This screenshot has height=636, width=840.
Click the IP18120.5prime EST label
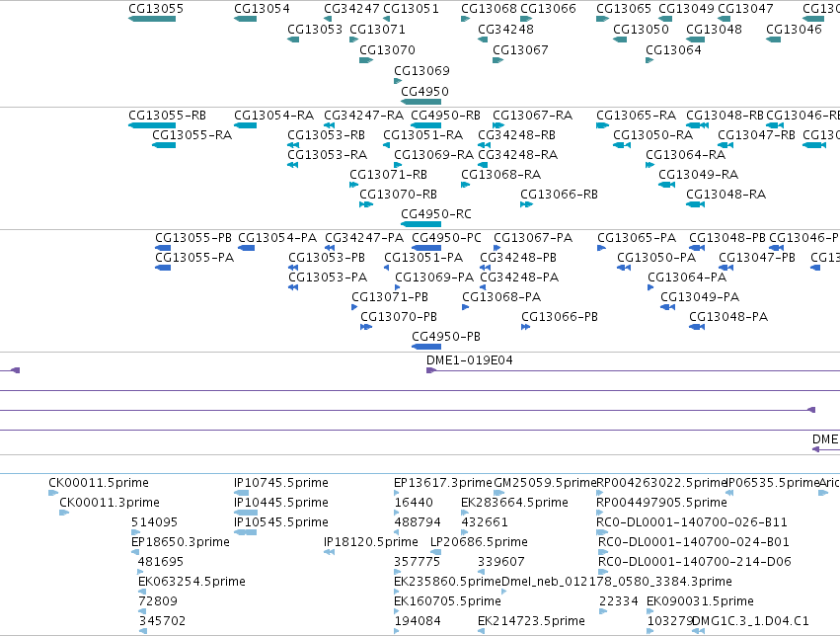pyautogui.click(x=371, y=542)
